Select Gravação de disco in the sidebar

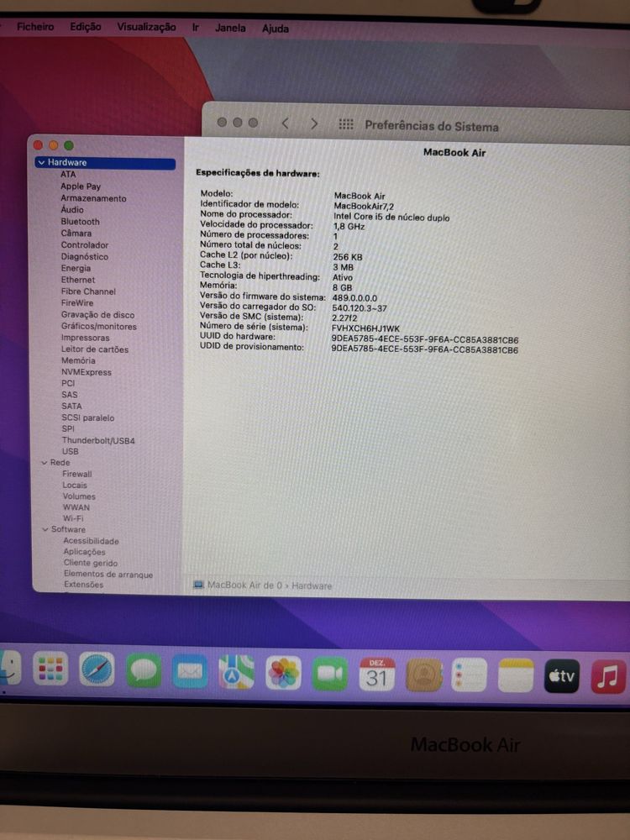[x=97, y=314]
